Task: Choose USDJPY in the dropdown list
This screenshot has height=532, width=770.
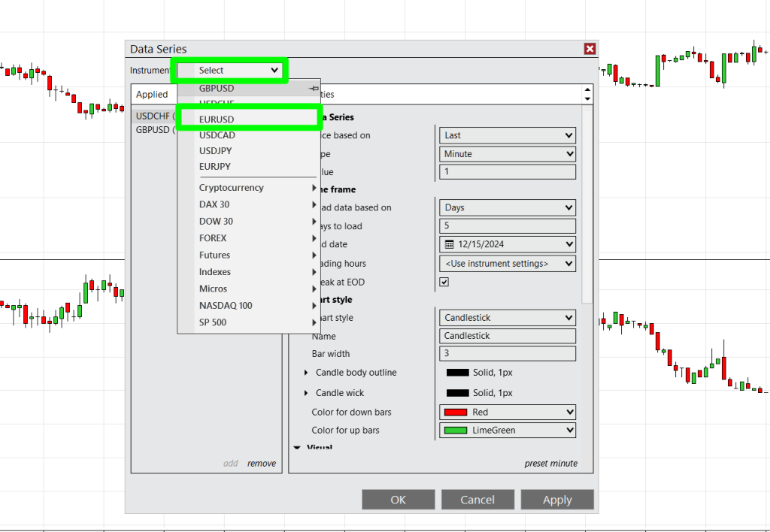Action: pyautogui.click(x=215, y=151)
